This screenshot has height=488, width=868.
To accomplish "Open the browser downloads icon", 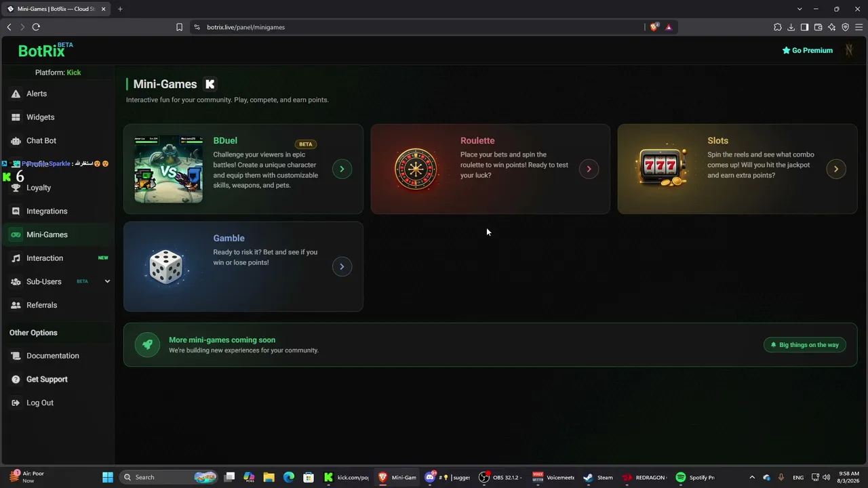I will click(791, 27).
